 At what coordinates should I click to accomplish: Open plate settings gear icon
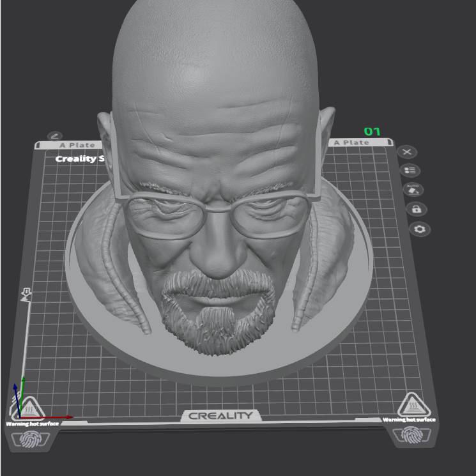(420, 229)
